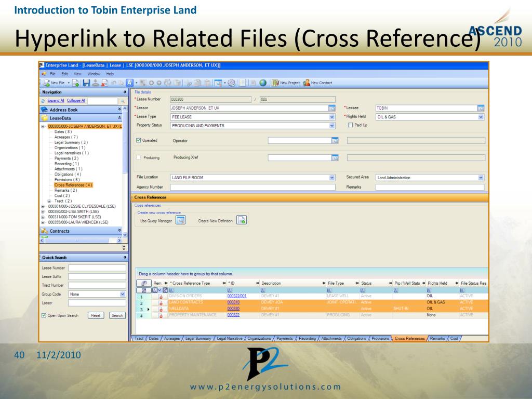Open the Producing Xref lookup icon
Screen dimensions: 532x399
point(335,157)
